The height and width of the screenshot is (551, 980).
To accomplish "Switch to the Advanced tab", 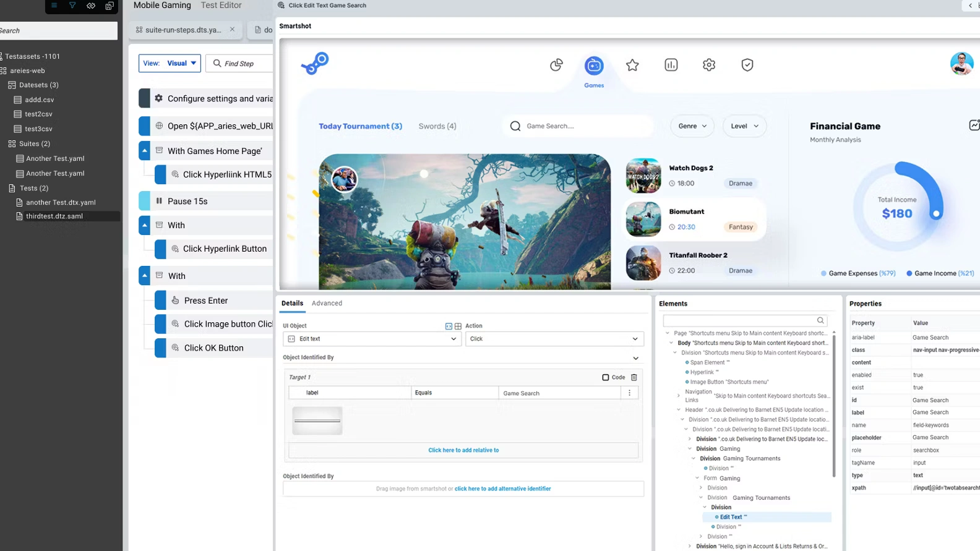I will (327, 303).
